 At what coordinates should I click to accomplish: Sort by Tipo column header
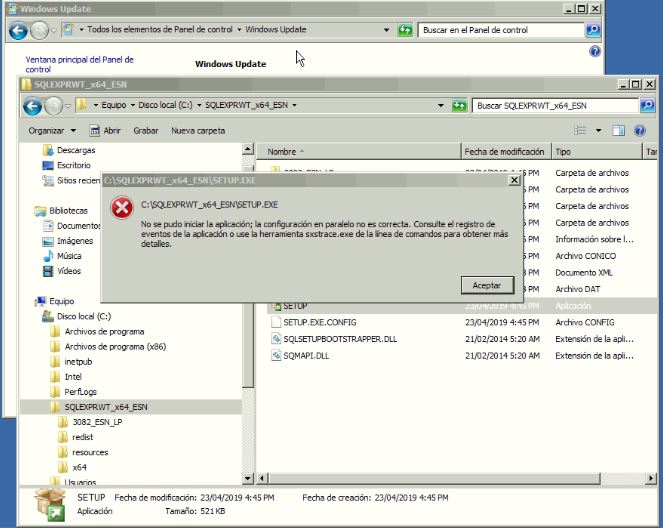pyautogui.click(x=597, y=151)
